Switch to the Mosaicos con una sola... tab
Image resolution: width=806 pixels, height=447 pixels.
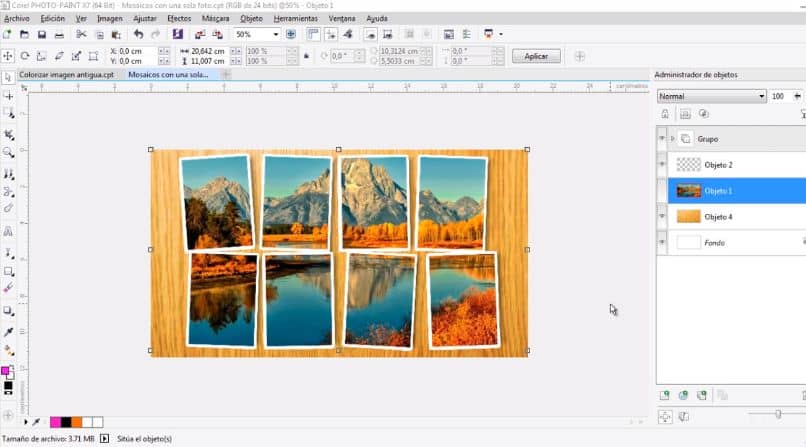pyautogui.click(x=168, y=74)
